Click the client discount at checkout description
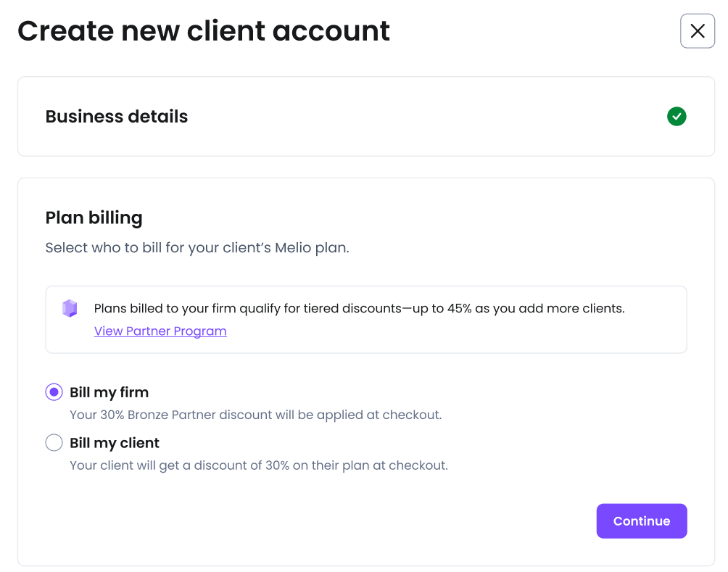This screenshot has width=728, height=572. point(259,465)
